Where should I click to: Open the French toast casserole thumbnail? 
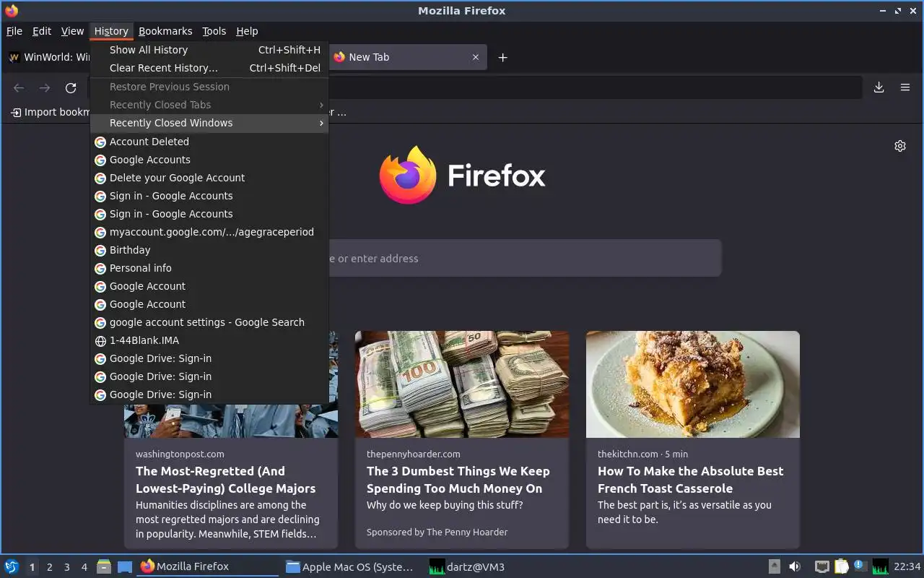coord(693,384)
